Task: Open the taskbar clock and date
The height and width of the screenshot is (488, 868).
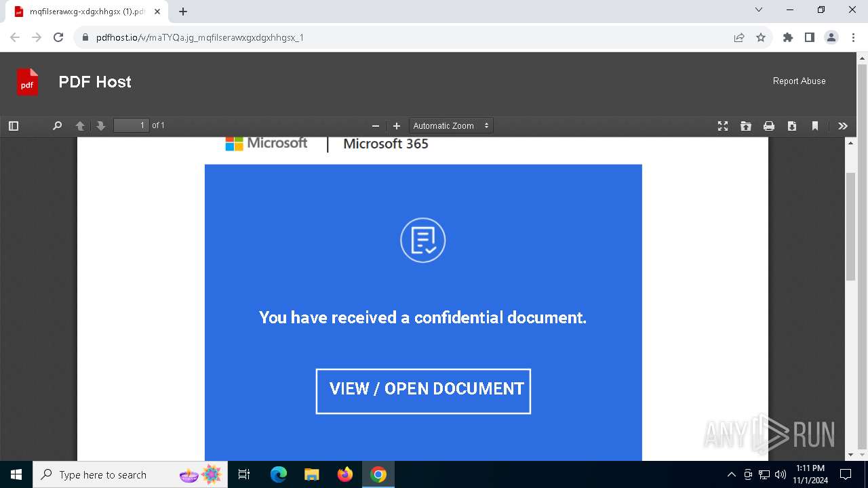Action: (x=810, y=474)
